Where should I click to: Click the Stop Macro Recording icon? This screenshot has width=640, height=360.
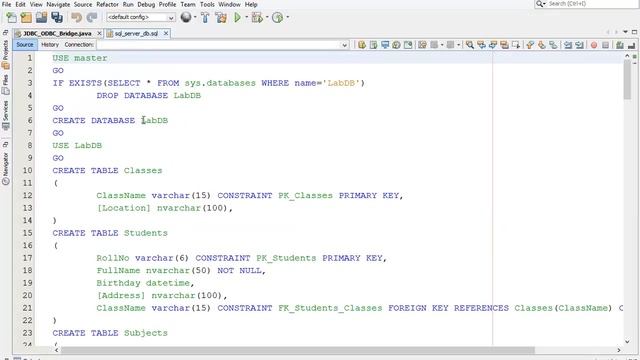pyautogui.click(x=606, y=45)
